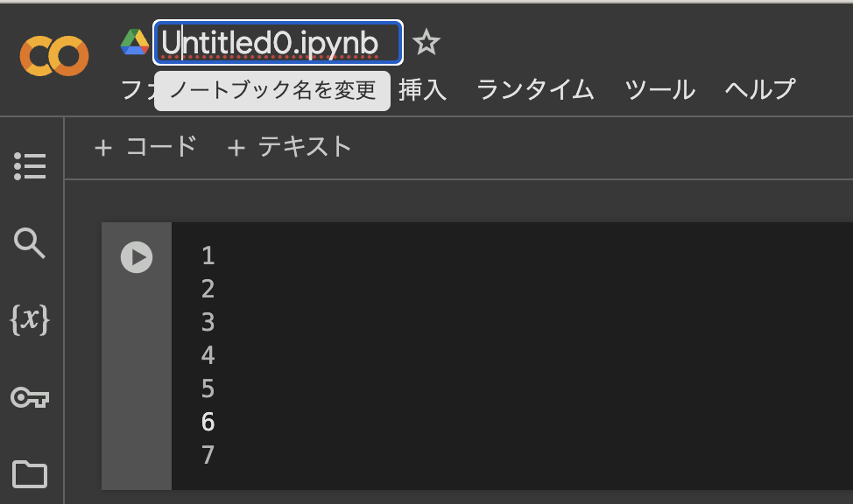This screenshot has width=853, height=504.
Task: Open the ツール menu
Action: [659, 89]
